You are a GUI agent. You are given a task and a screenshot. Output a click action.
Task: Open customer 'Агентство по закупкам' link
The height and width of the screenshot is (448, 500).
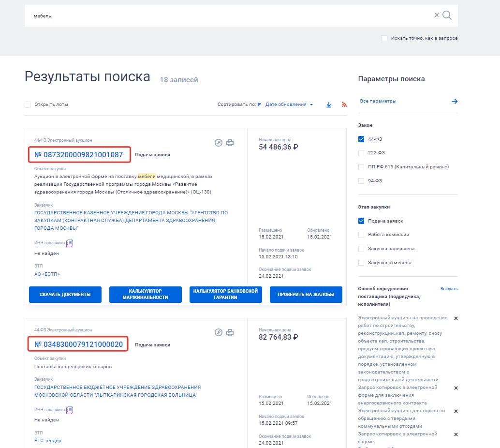[x=131, y=220]
